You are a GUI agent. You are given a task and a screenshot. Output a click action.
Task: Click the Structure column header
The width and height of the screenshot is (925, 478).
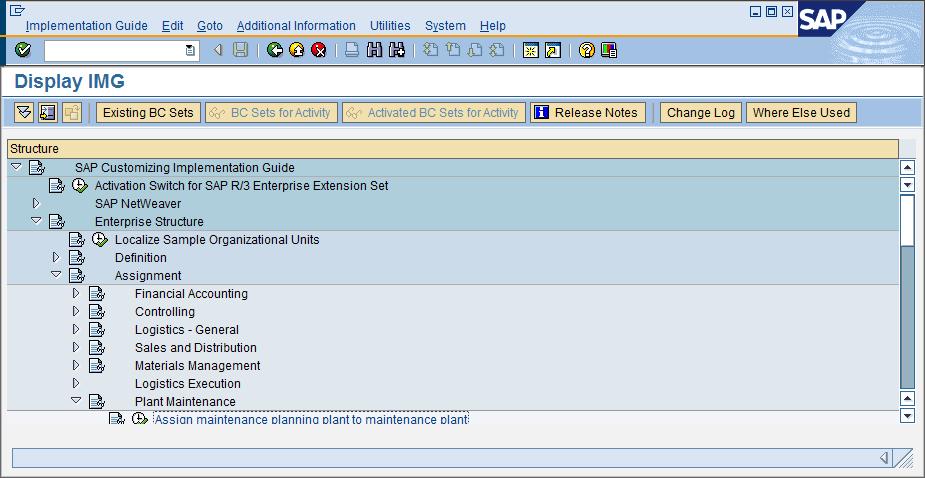click(453, 149)
